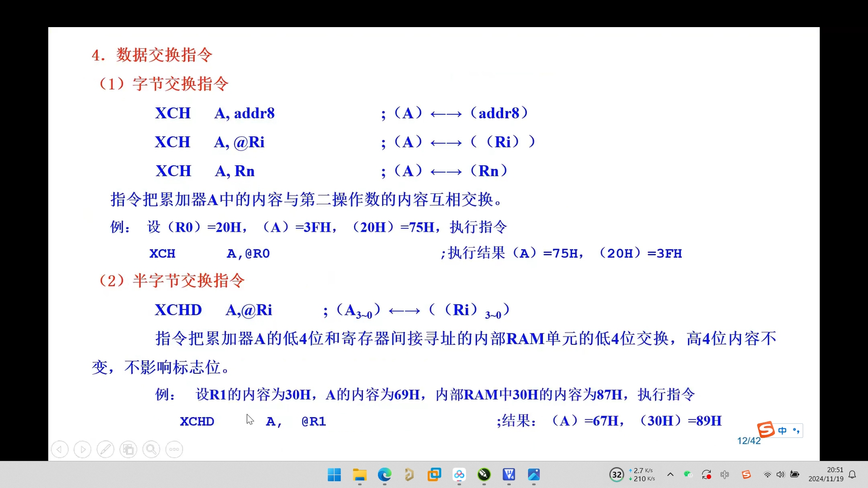Open the gold arrow-shaped taskbar app
The height and width of the screenshot is (488, 868).
(409, 474)
